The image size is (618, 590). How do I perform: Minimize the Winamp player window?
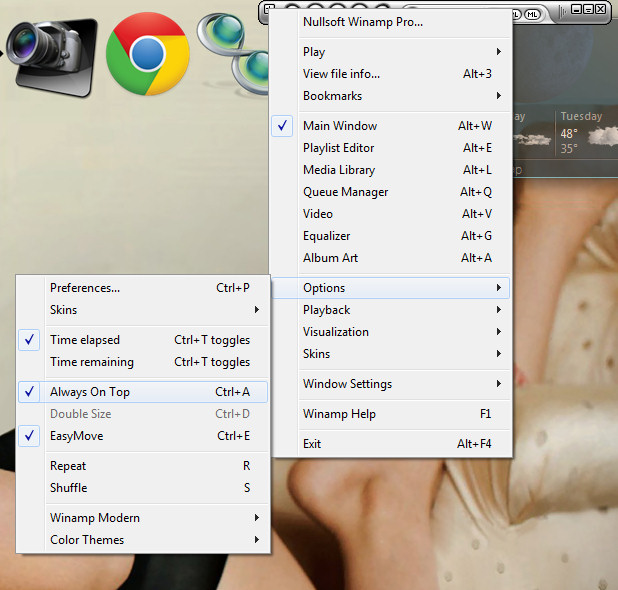[x=577, y=9]
